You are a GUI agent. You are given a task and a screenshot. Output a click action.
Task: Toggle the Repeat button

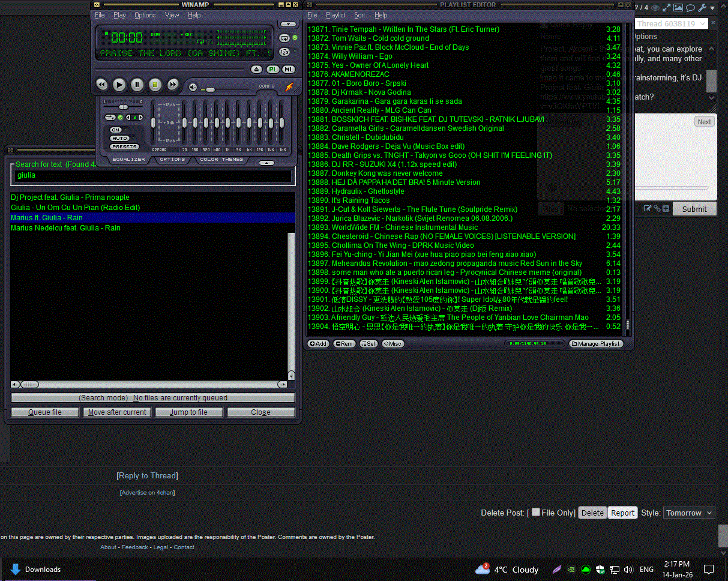[x=284, y=38]
